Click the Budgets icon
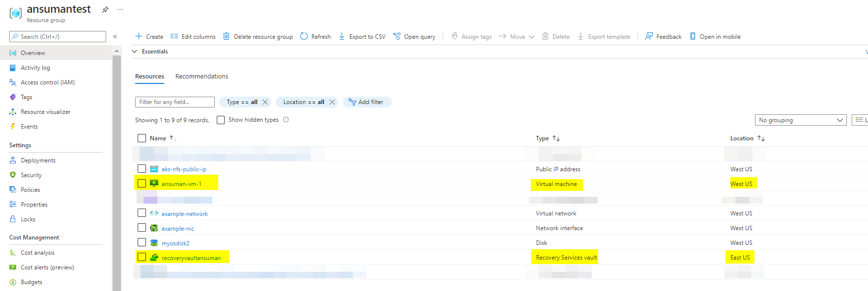This screenshot has width=868, height=291. coord(13,282)
